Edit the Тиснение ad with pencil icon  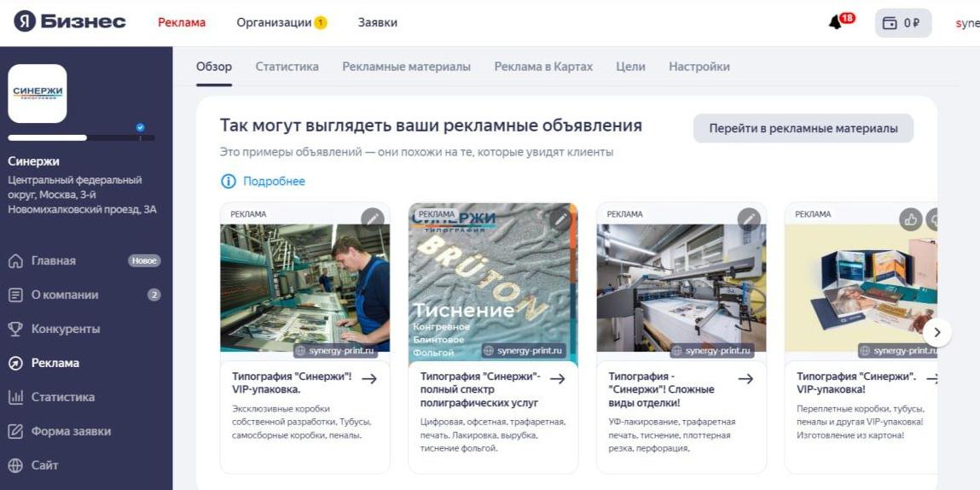[x=560, y=219]
